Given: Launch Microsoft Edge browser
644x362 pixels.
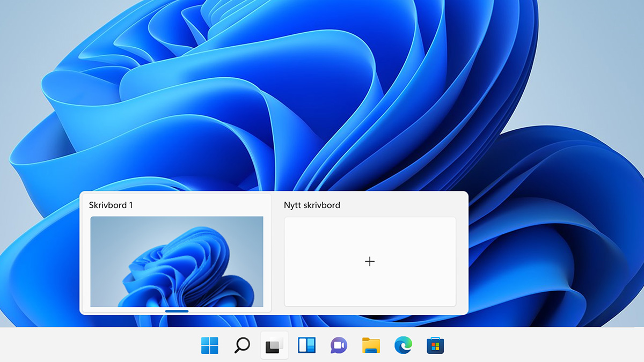Looking at the screenshot, I should 403,345.
